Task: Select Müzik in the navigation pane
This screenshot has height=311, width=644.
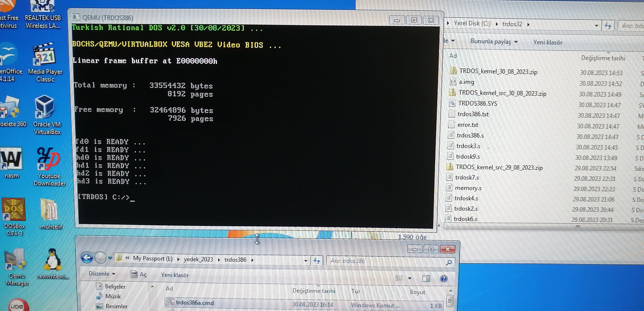Action: point(109,296)
